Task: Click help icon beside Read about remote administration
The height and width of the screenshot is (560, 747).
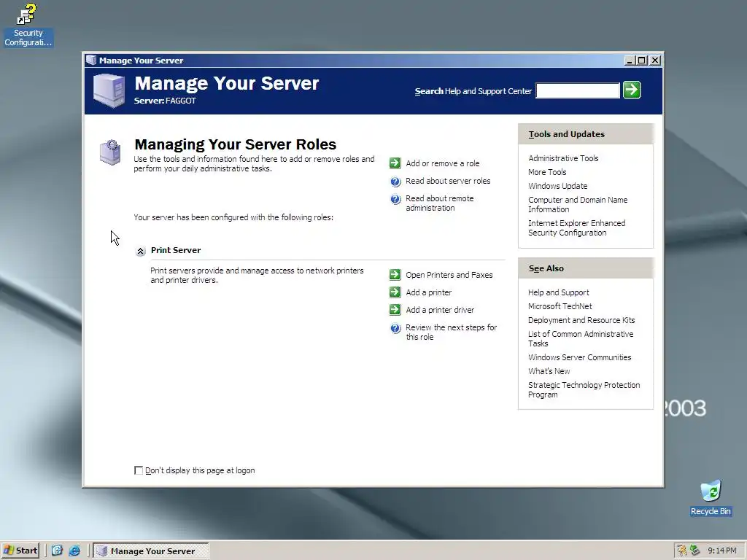Action: click(x=395, y=199)
